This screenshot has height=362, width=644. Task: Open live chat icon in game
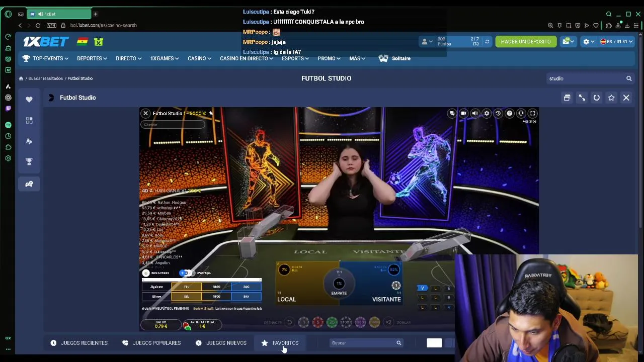(x=452, y=114)
